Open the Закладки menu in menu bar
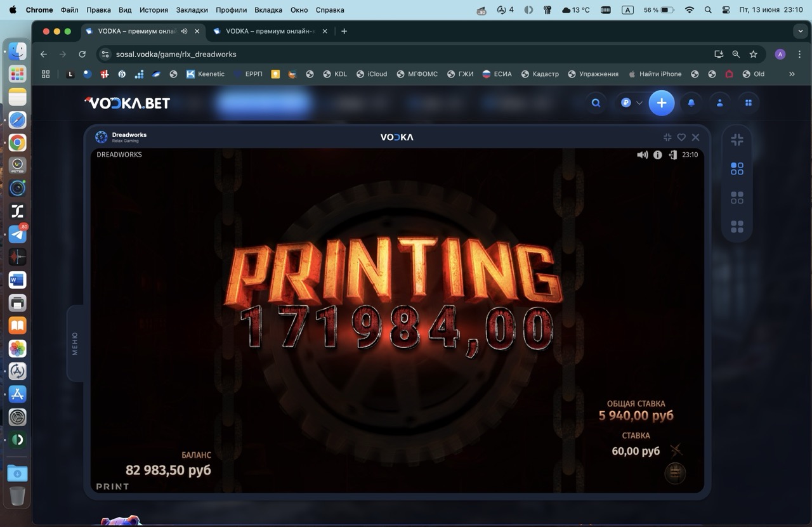The width and height of the screenshot is (812, 527). pyautogui.click(x=191, y=10)
